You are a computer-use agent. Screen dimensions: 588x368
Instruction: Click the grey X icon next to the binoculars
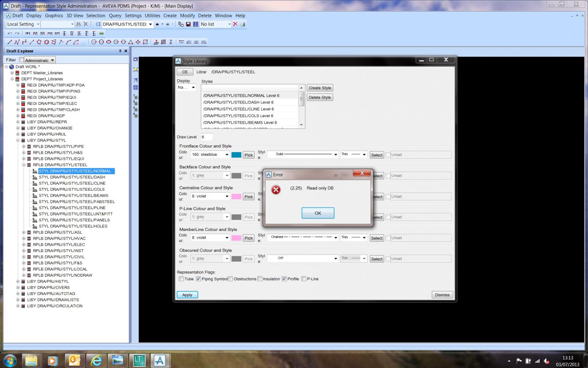[86, 24]
